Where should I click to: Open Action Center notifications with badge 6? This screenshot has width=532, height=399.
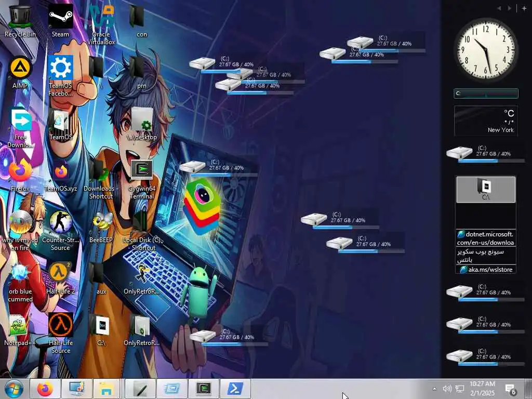pos(510,390)
